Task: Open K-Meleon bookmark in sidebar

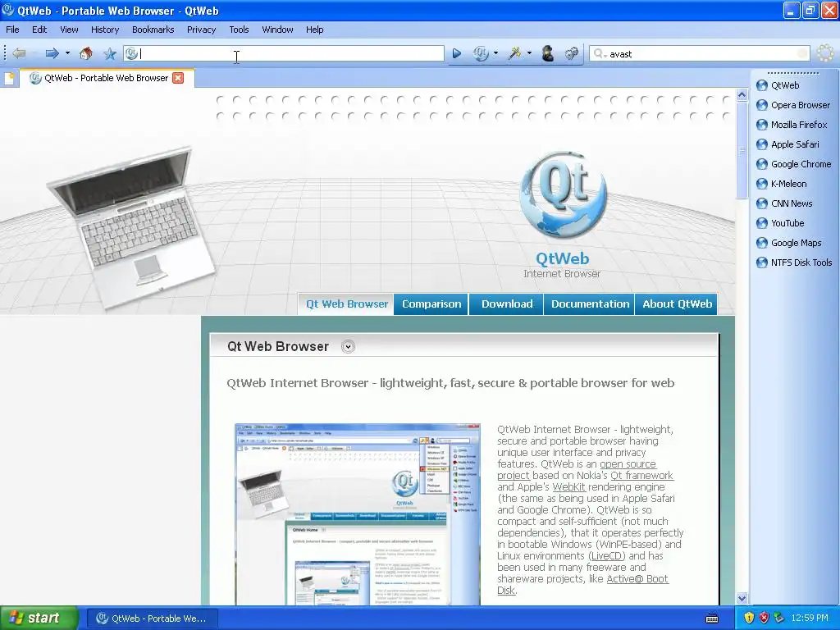Action: (781, 184)
